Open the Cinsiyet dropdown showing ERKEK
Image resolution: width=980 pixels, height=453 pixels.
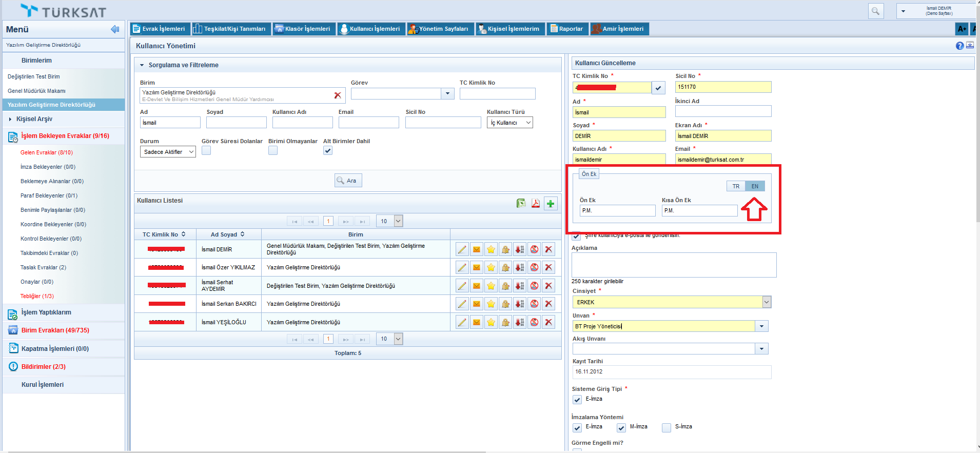pos(766,302)
